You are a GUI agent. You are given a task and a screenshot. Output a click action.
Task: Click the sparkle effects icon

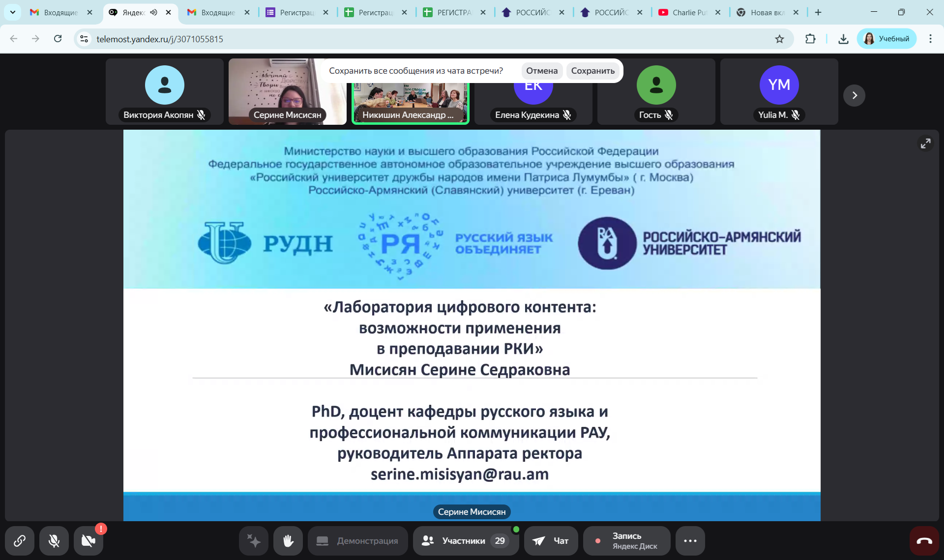point(254,541)
